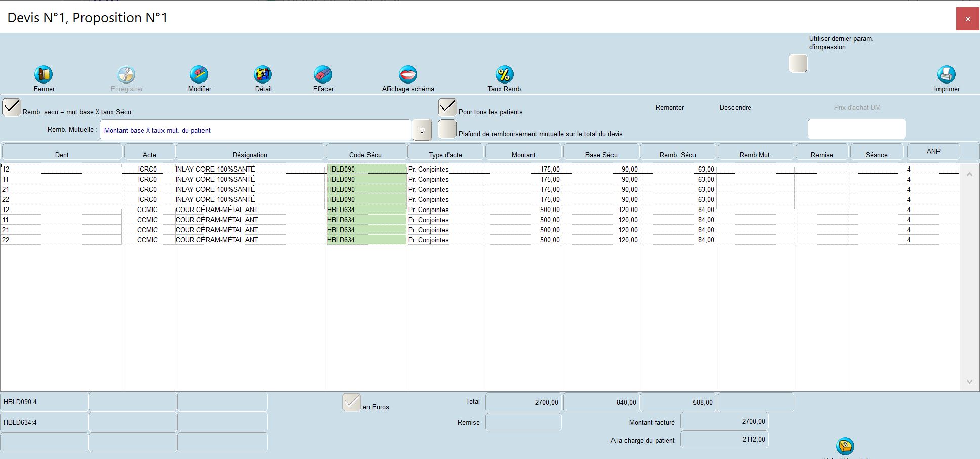Toggle the Pour tous les patients checkbox
Viewport: 980px width, 459px height.
tap(447, 107)
